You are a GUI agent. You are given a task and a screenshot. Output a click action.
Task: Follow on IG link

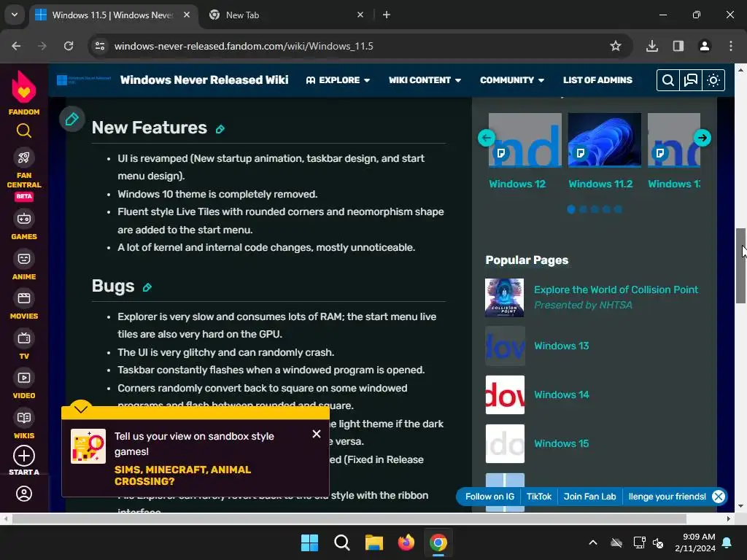(489, 497)
